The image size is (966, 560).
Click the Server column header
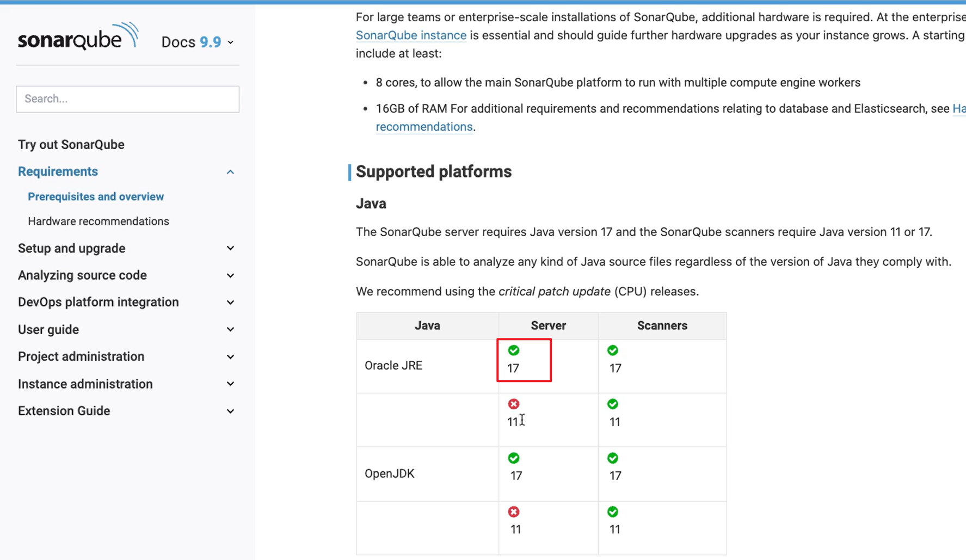[549, 325]
